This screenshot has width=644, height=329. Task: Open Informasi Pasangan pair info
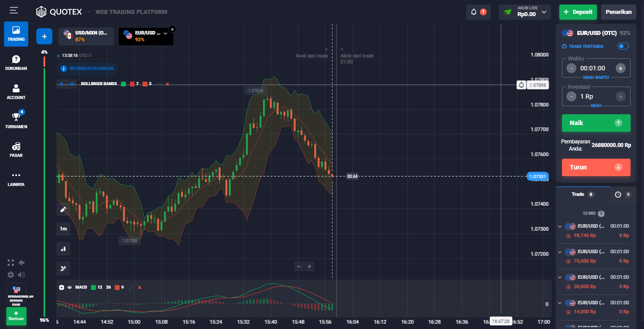pos(88,69)
